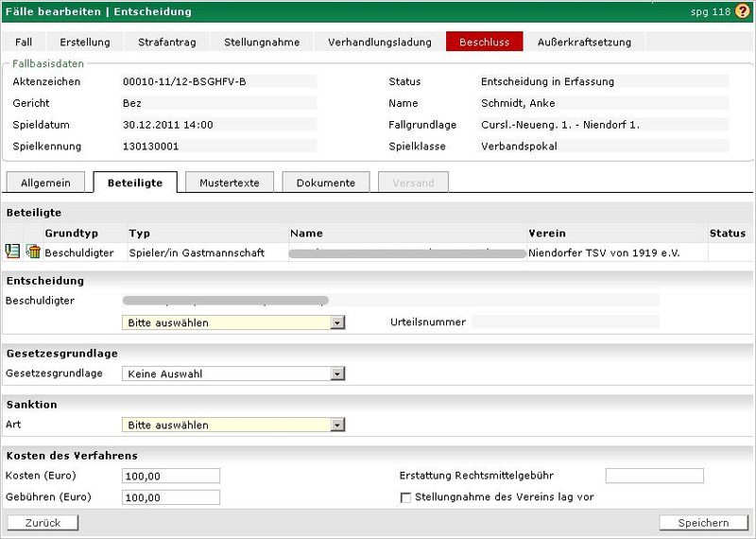756x539 pixels.
Task: Open the help question mark icon
Action: click(743, 10)
